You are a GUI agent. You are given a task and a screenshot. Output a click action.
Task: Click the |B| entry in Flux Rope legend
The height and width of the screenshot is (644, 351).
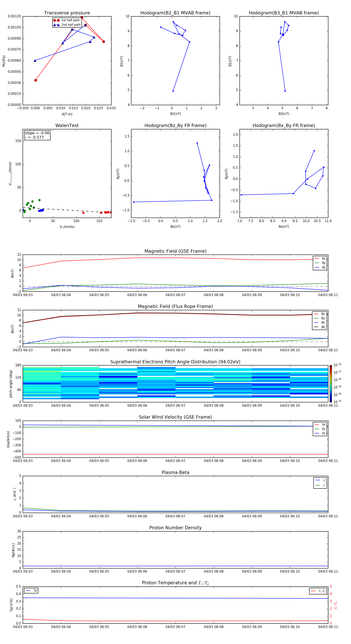click(x=320, y=327)
